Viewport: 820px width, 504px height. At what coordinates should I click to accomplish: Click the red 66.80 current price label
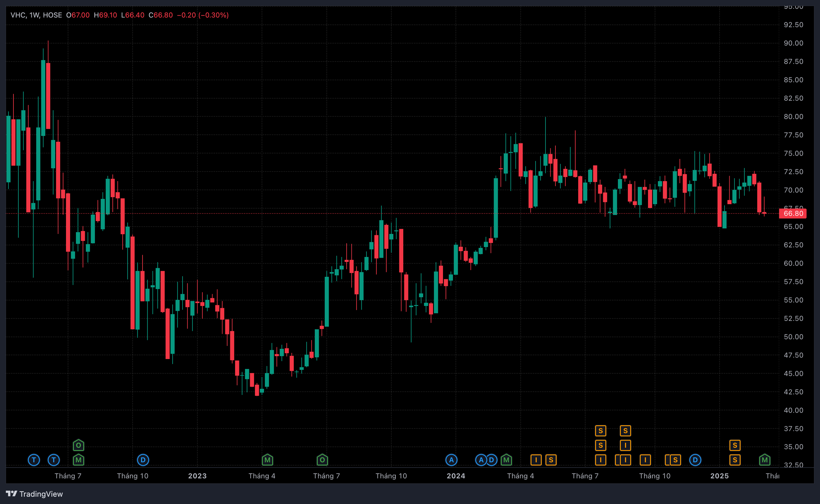793,213
